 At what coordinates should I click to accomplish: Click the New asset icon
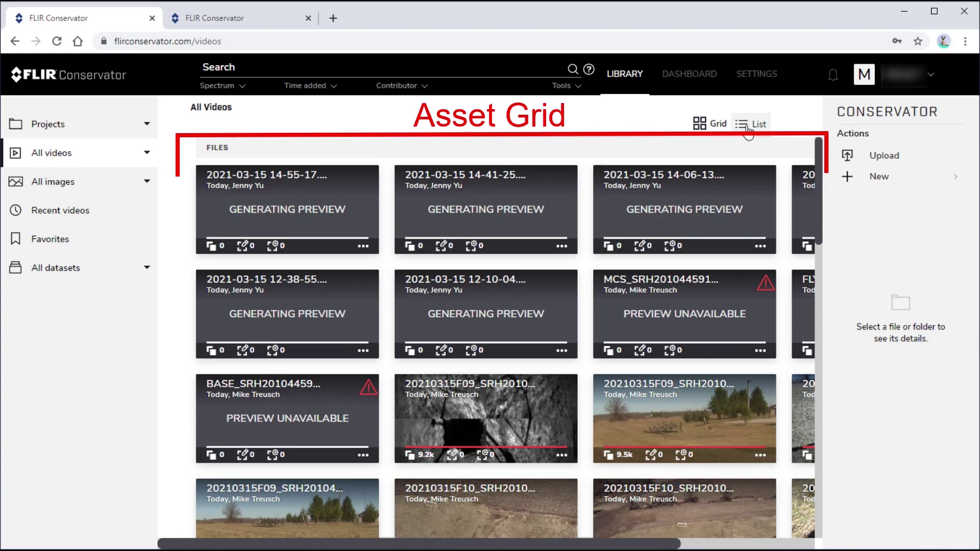coord(847,176)
